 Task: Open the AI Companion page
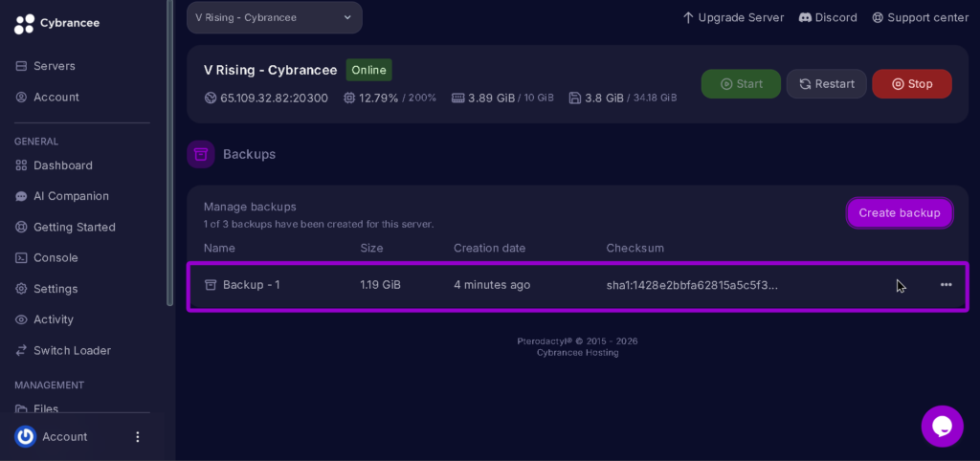click(71, 196)
